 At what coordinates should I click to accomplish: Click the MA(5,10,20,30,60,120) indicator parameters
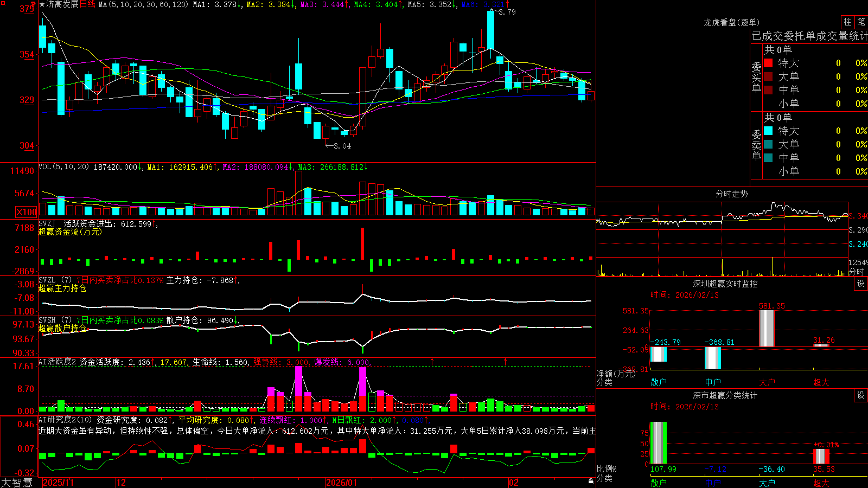click(x=143, y=4)
